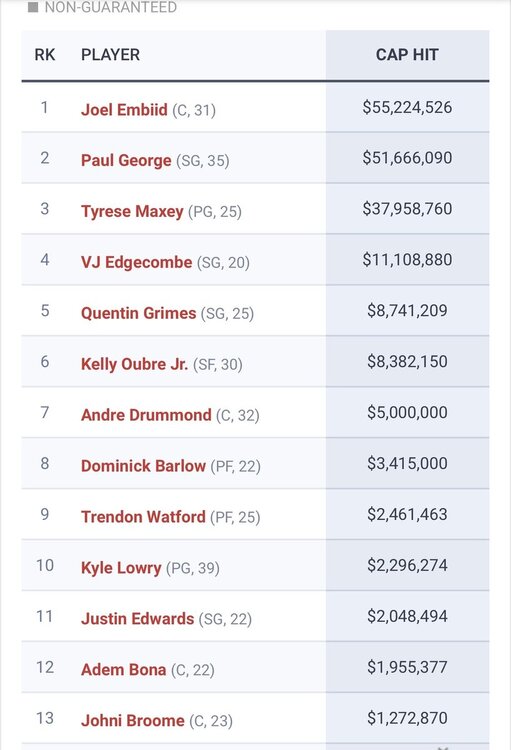This screenshot has height=750, width=511.
Task: Select Andre Drummond's $5,000,000 cap hit cell
Action: [407, 412]
